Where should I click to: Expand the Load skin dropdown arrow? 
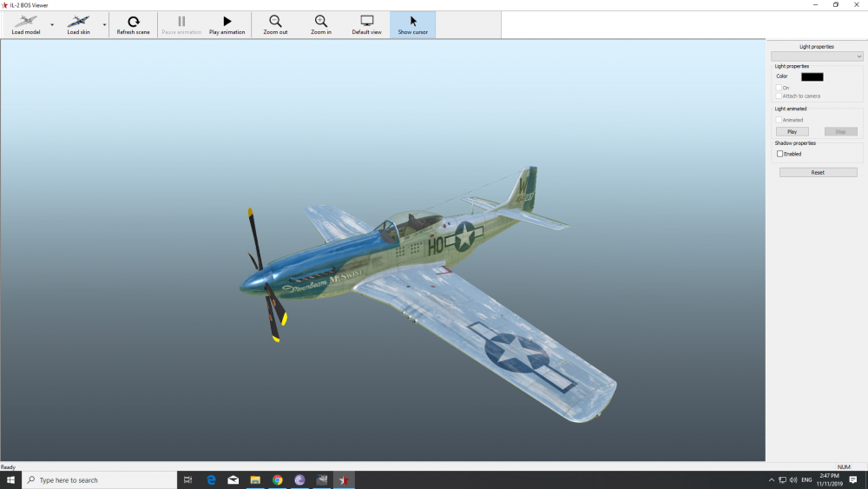click(105, 25)
